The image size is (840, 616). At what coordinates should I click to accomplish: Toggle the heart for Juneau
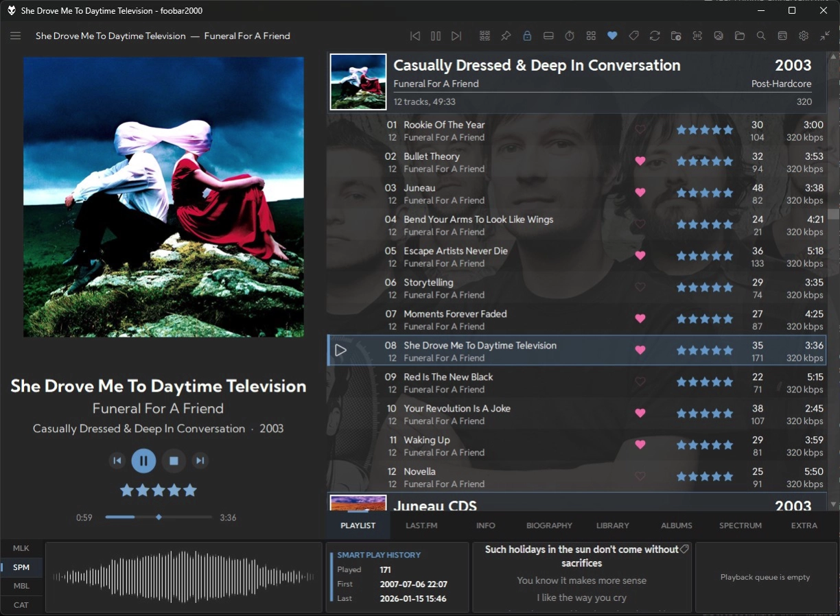(640, 193)
